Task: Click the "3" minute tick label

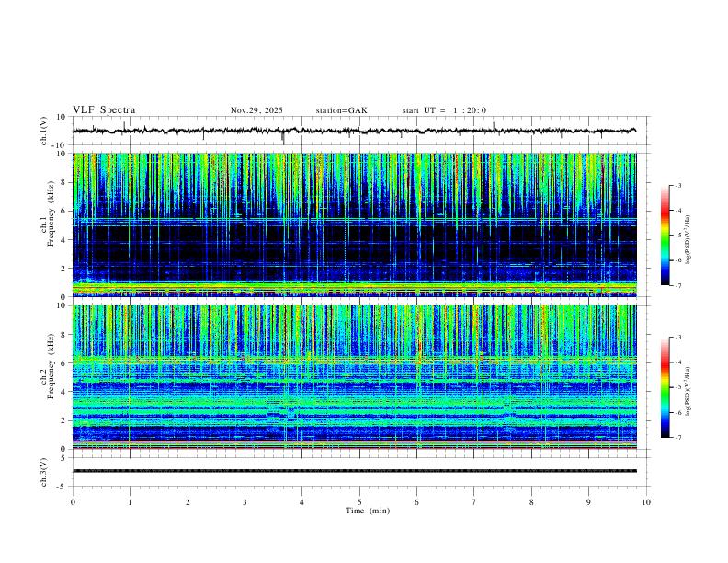Action: (245, 502)
